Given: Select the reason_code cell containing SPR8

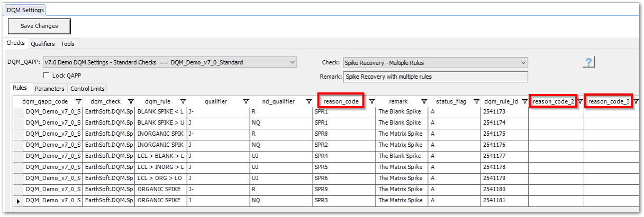Looking at the screenshot, I should click(x=343, y=134).
